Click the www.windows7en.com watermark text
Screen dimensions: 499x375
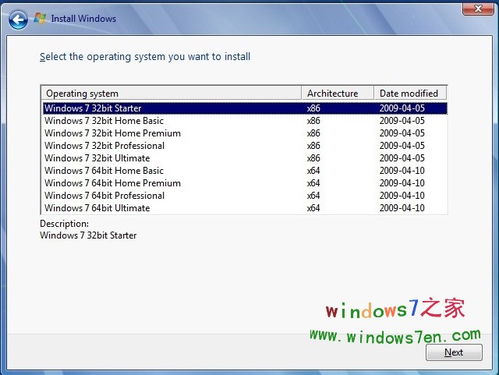[x=395, y=336]
